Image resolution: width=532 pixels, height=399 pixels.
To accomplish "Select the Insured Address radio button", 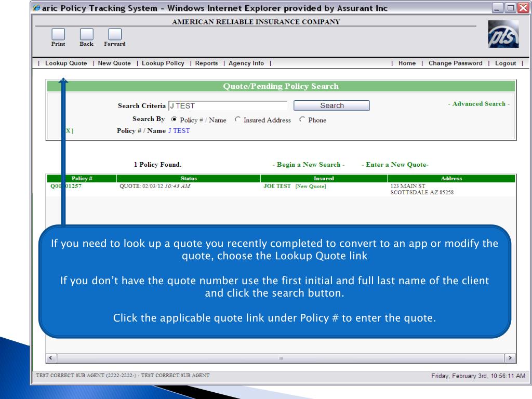I will [x=237, y=119].
